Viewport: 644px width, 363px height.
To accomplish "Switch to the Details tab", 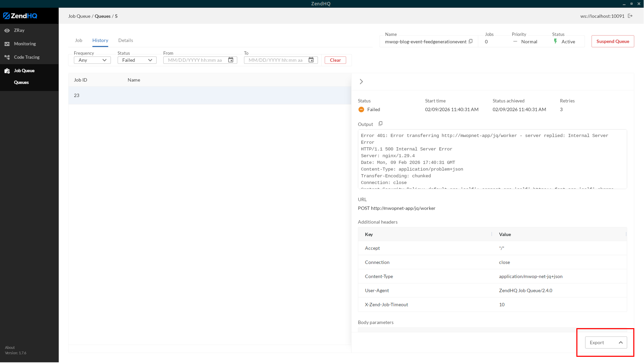I will click(125, 40).
